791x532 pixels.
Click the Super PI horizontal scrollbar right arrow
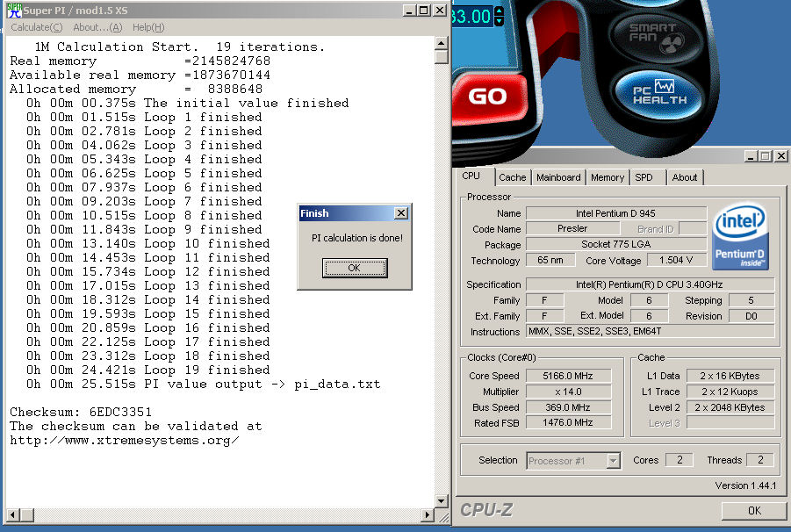(428, 514)
